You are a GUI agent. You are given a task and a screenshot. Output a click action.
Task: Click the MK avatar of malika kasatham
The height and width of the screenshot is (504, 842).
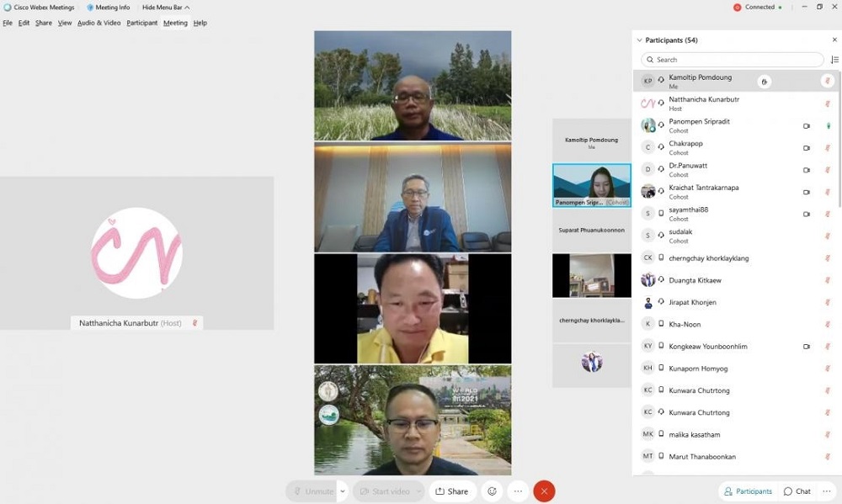647,434
